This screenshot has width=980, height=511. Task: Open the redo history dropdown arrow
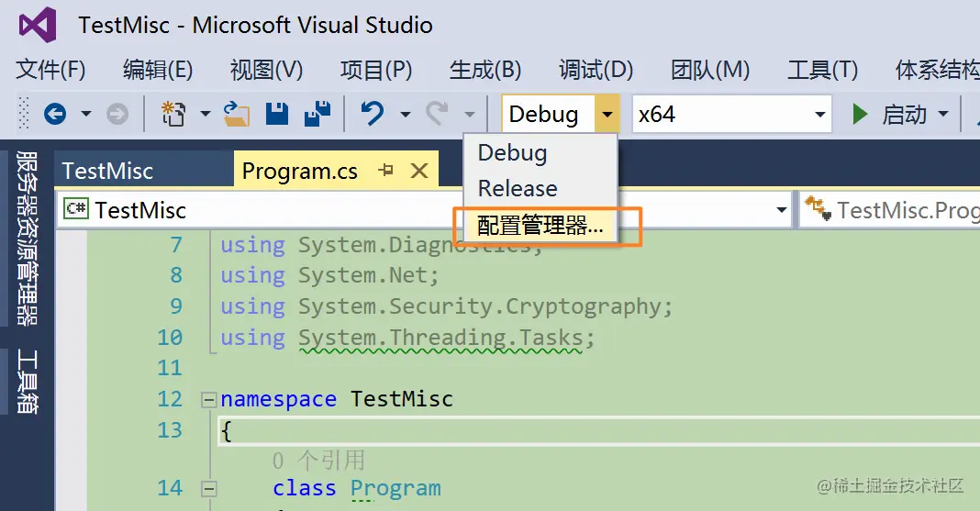pos(470,115)
